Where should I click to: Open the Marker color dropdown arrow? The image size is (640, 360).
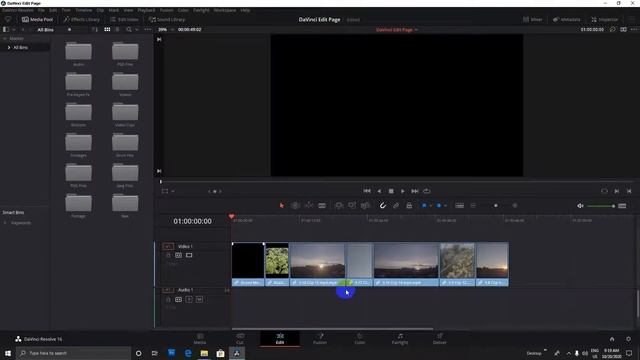445,206
